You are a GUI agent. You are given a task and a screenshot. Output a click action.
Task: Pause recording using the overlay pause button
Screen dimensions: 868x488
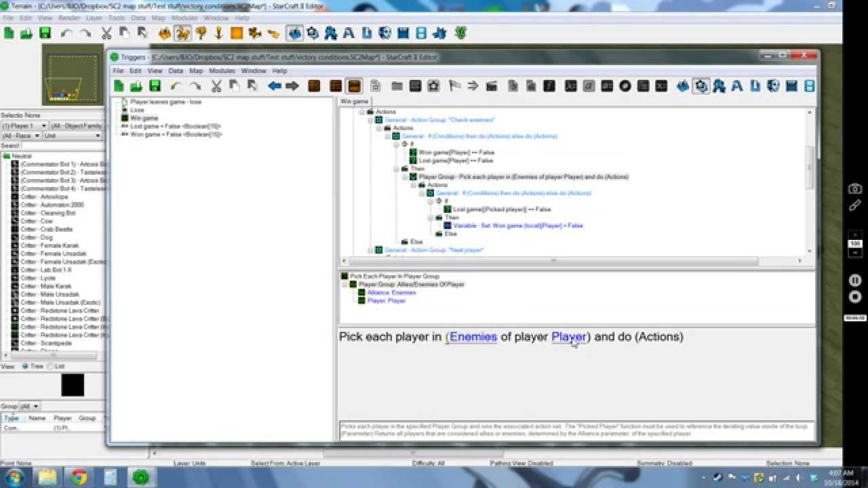coord(855,280)
